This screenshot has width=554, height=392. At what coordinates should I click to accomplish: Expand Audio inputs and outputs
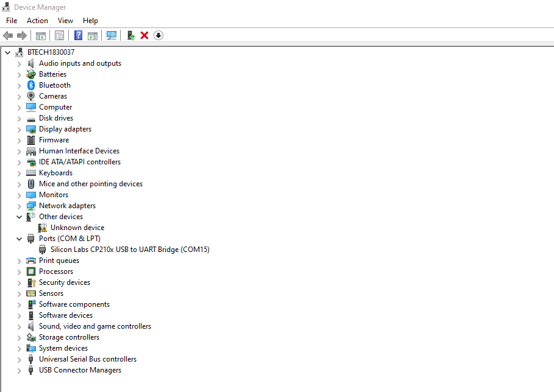(x=19, y=64)
